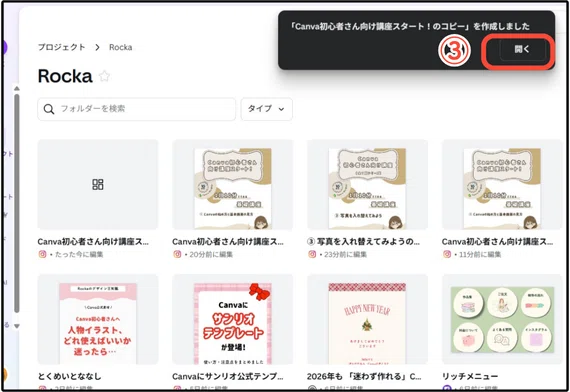Open the ③写真を入れ替えてみよう design thumbnail

pos(367,184)
